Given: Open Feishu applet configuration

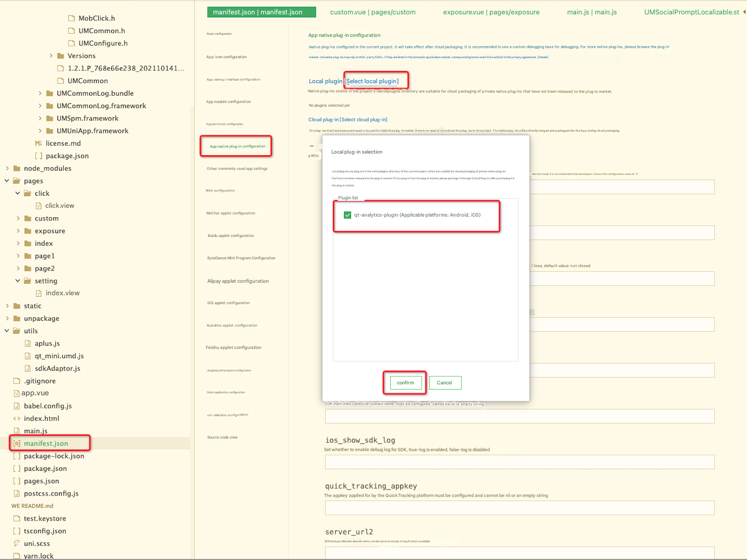Looking at the screenshot, I should (x=233, y=348).
